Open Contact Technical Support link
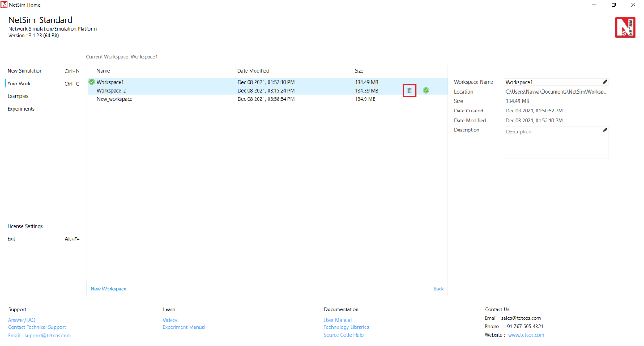644x346 pixels. 37,327
